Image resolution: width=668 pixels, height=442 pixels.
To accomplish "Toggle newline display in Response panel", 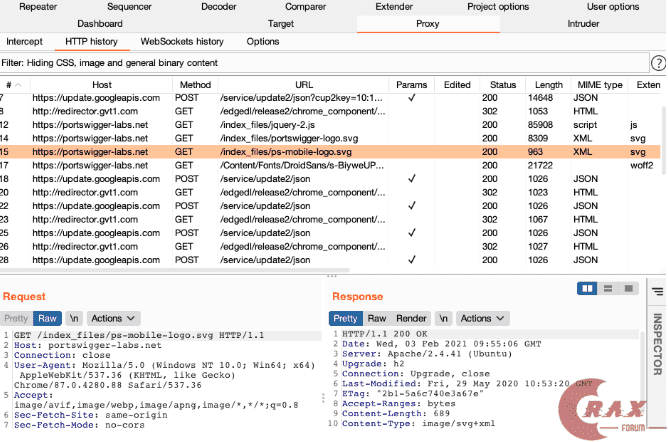I will (x=446, y=318).
